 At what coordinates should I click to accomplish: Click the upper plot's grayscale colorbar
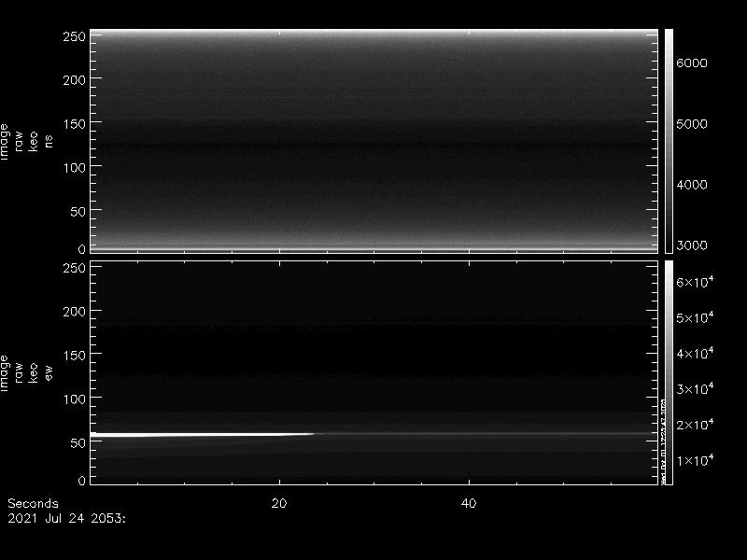[x=669, y=140]
